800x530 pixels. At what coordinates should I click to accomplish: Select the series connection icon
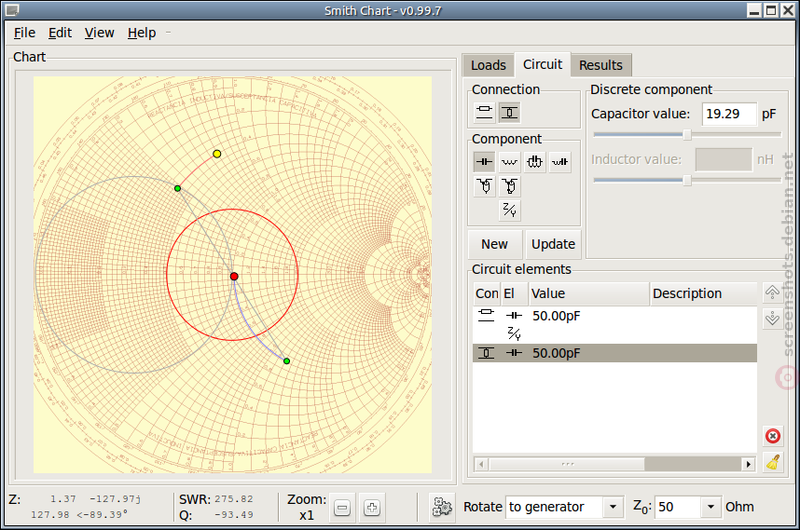pos(484,112)
